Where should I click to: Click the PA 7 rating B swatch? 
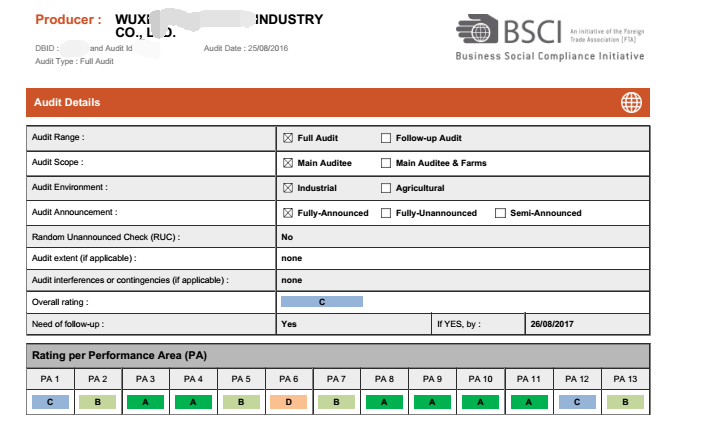point(337,402)
